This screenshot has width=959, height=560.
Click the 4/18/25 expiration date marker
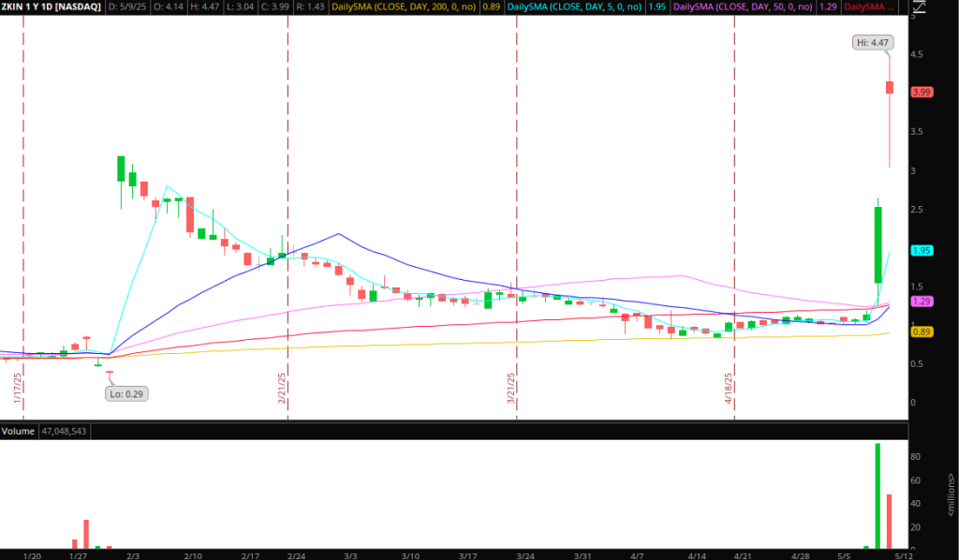click(x=729, y=389)
